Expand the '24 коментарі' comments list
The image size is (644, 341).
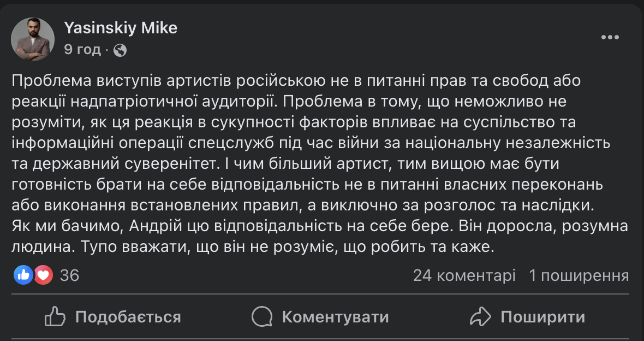click(x=464, y=275)
